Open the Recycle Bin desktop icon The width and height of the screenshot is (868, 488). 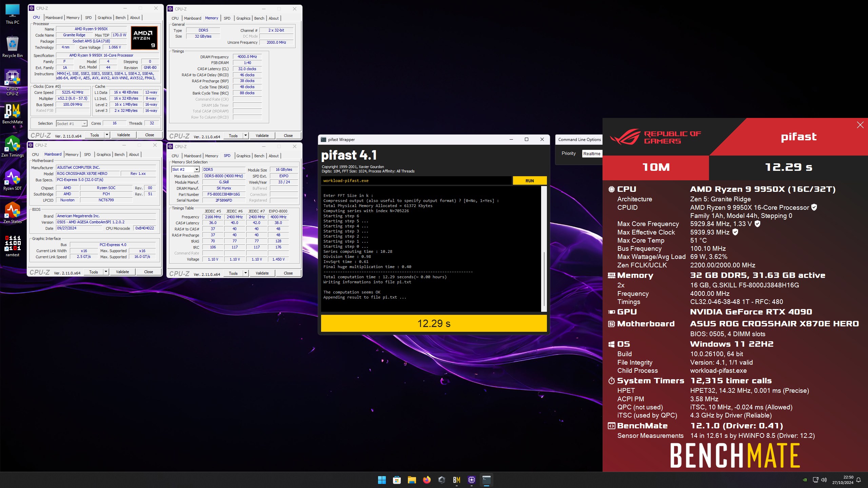click(x=13, y=47)
